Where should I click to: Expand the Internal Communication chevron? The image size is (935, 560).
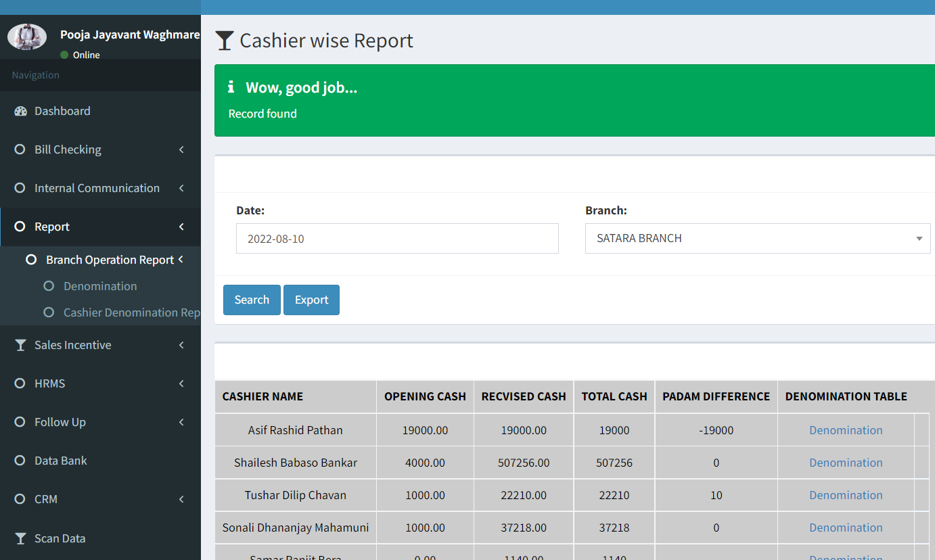click(x=181, y=188)
